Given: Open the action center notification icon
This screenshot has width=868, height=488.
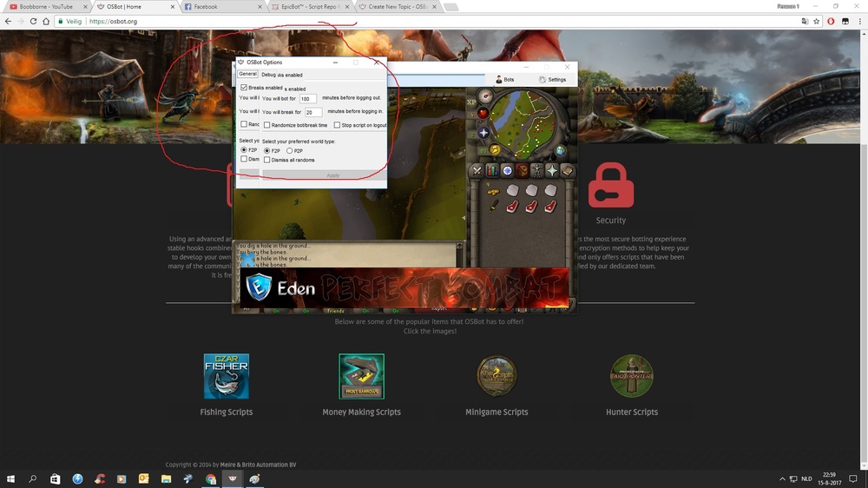Looking at the screenshot, I should coord(853,478).
